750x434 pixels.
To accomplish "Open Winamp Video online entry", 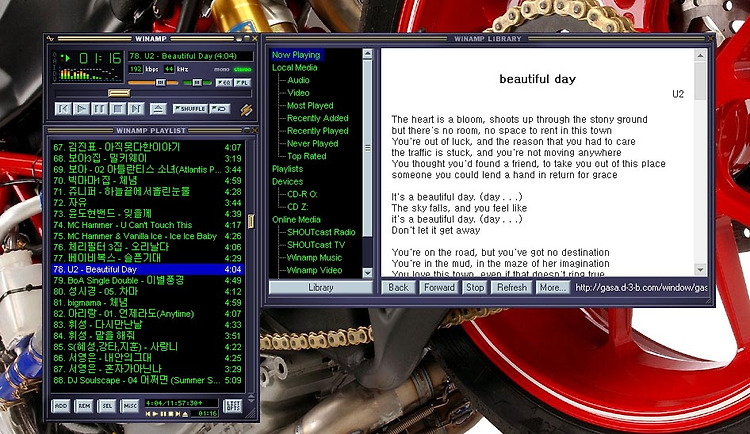I will 314,270.
